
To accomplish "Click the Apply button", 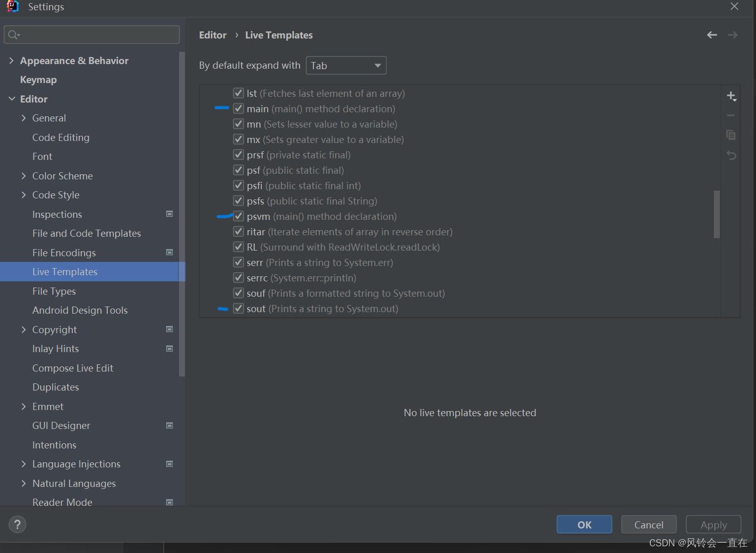I will pyautogui.click(x=713, y=524).
